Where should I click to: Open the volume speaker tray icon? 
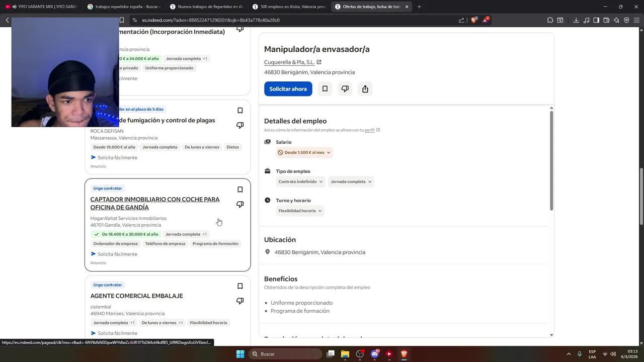[613, 354]
